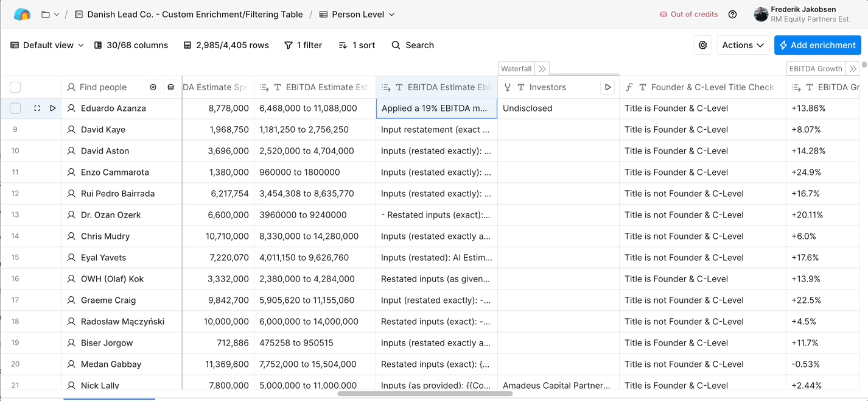This screenshot has width=868, height=401.
Task: Click person icon beside Enzo Cammarota
Action: [x=71, y=172]
